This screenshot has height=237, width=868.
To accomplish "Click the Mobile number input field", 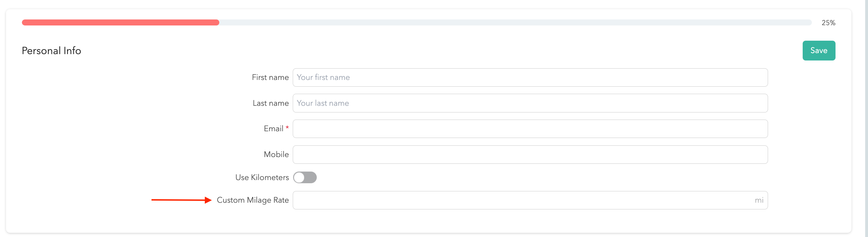I will coord(530,155).
